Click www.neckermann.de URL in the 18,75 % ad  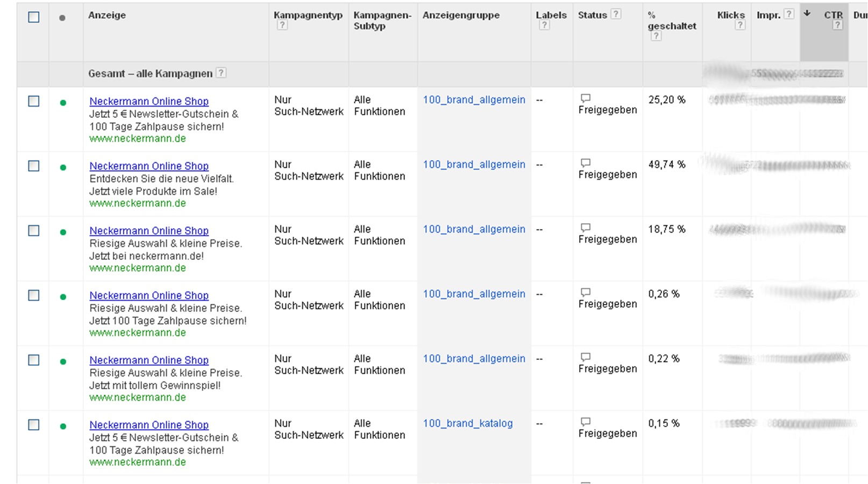[x=138, y=268]
